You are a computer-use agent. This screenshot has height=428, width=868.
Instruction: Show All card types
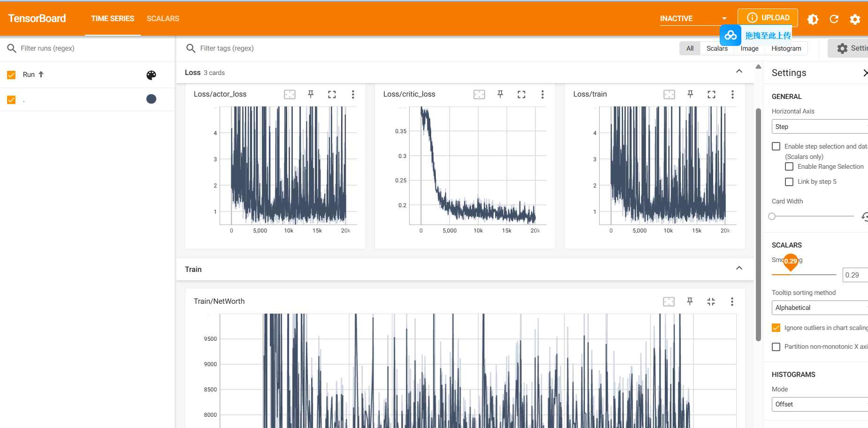[x=690, y=48]
